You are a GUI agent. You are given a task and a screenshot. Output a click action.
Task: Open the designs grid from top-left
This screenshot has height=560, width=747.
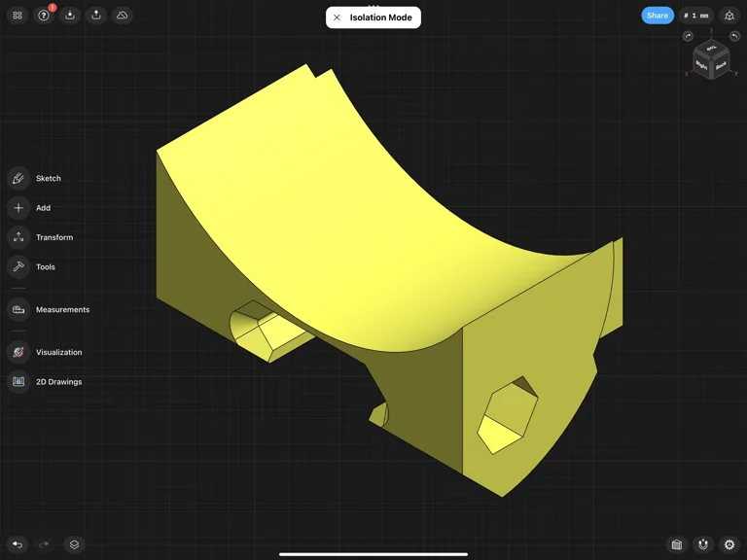click(18, 16)
